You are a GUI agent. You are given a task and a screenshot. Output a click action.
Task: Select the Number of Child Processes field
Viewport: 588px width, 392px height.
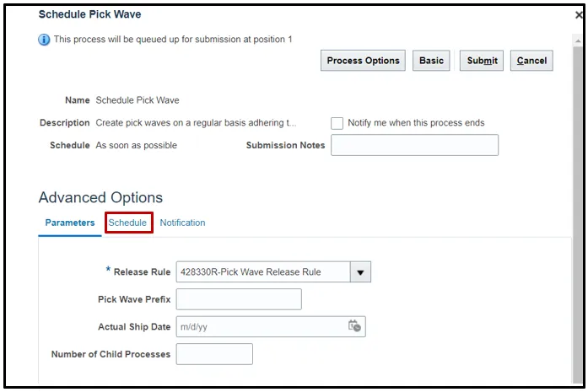[x=214, y=354]
